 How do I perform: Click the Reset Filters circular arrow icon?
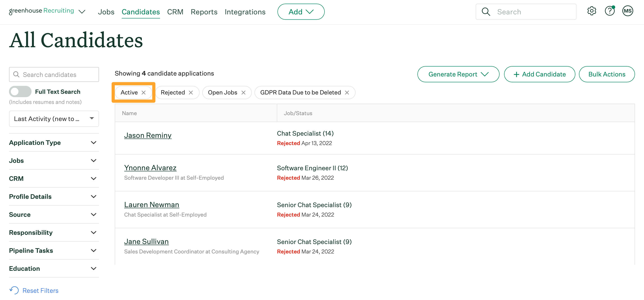(x=14, y=290)
